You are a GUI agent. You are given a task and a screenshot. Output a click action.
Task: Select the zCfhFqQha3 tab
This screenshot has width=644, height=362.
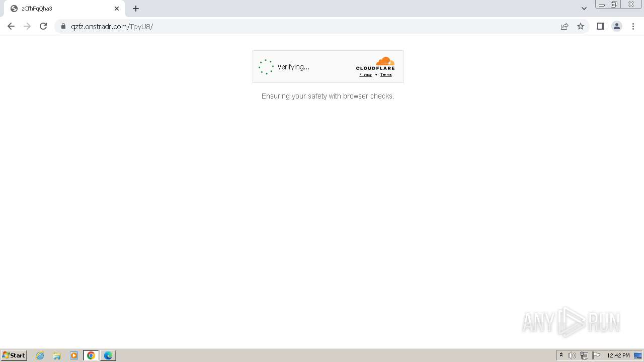(x=64, y=9)
